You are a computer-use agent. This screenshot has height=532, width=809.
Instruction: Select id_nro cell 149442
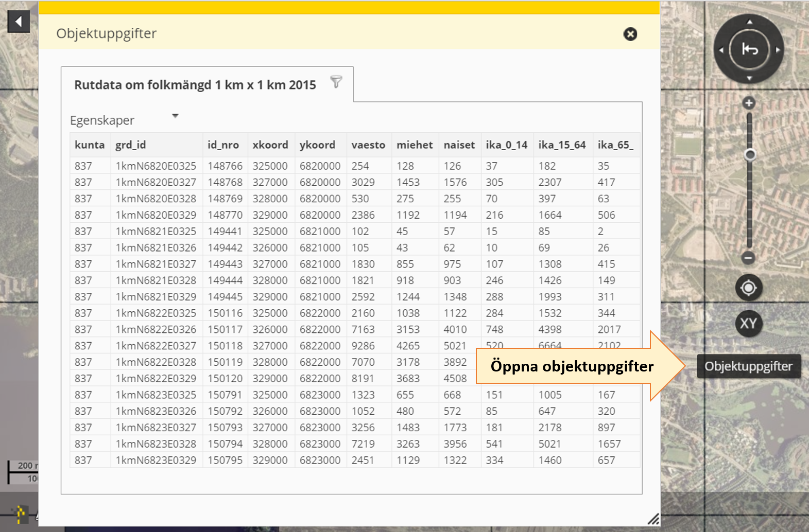(x=225, y=248)
